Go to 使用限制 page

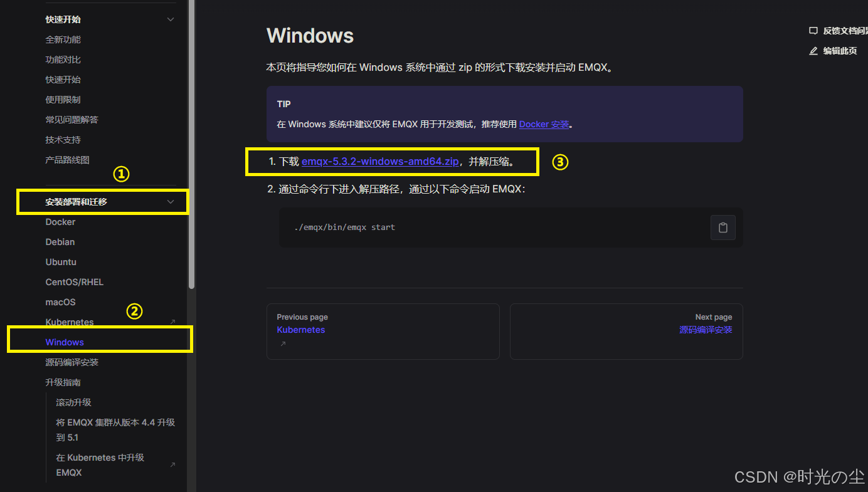[63, 100]
